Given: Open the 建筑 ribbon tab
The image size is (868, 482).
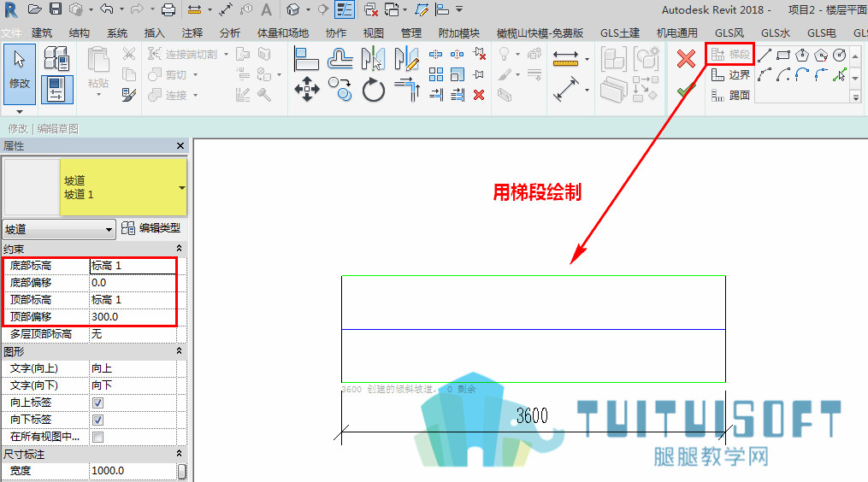Looking at the screenshot, I should 42,33.
